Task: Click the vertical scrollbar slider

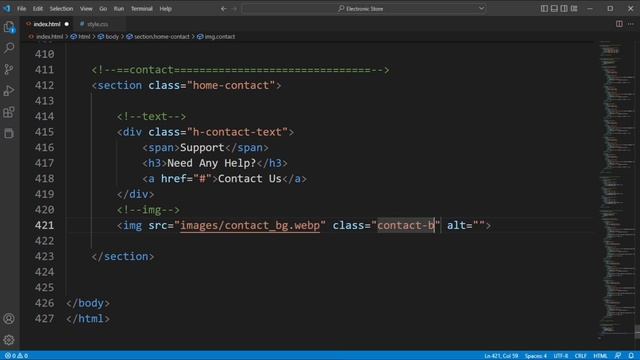Action: tap(637, 331)
